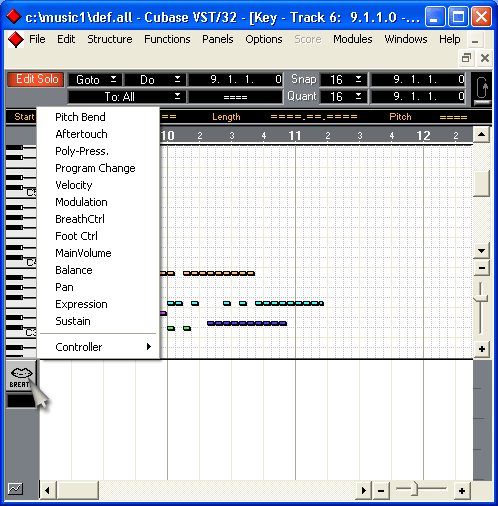Screen dimensions: 498x506
Task: Click the position field next to Do
Action: pos(236,80)
